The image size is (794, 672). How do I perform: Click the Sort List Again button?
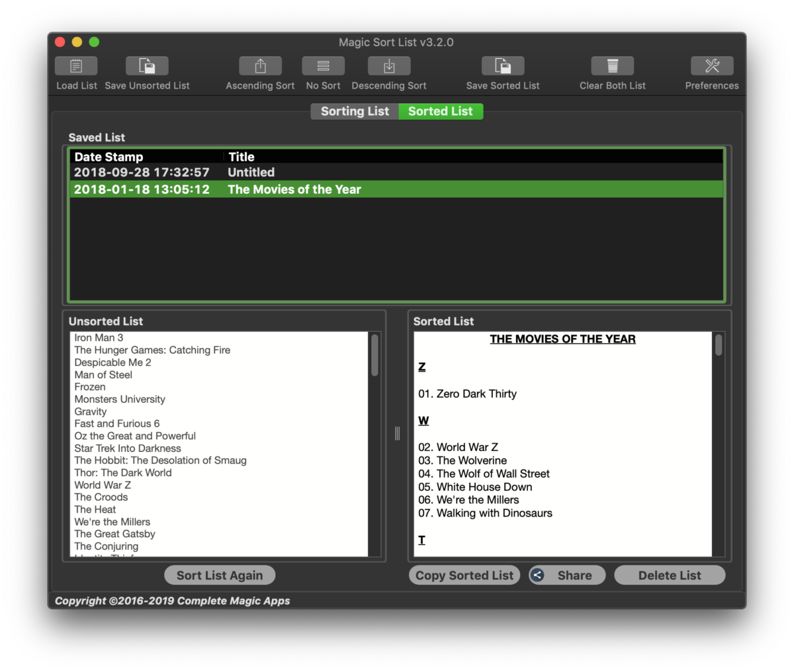click(220, 575)
